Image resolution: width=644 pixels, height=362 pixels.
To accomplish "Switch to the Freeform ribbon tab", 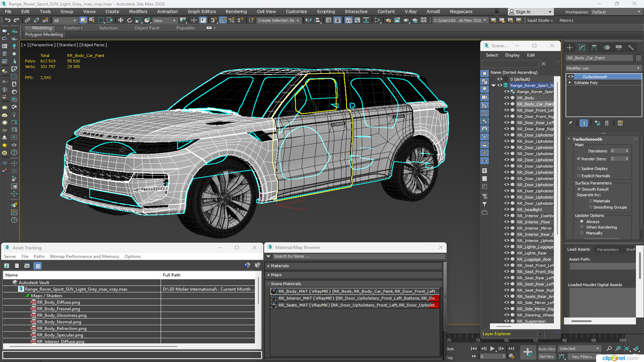I will pyautogui.click(x=73, y=28).
